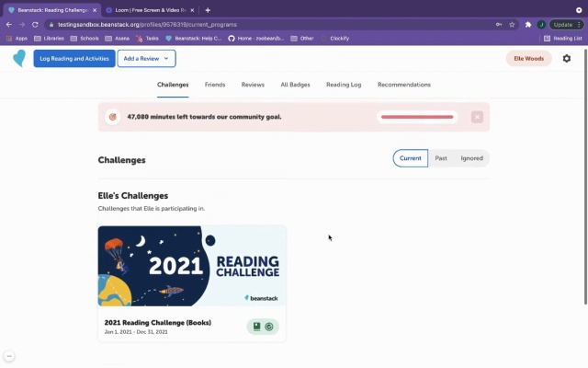Switch to the All Badges tab
Image resolution: width=588 pixels, height=368 pixels.
pos(295,85)
